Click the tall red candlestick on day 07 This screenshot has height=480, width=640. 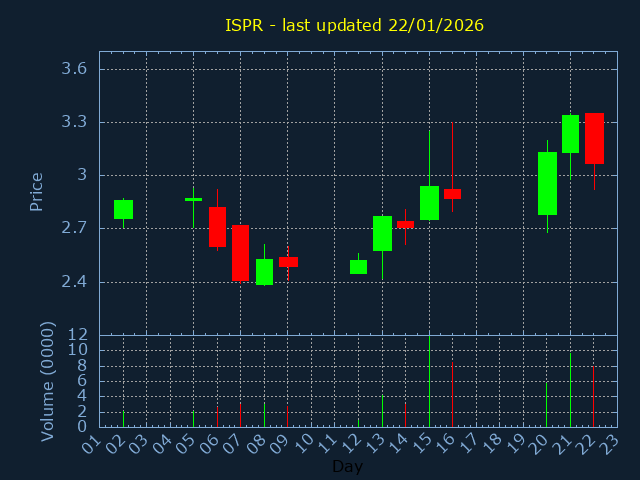[x=240, y=253]
